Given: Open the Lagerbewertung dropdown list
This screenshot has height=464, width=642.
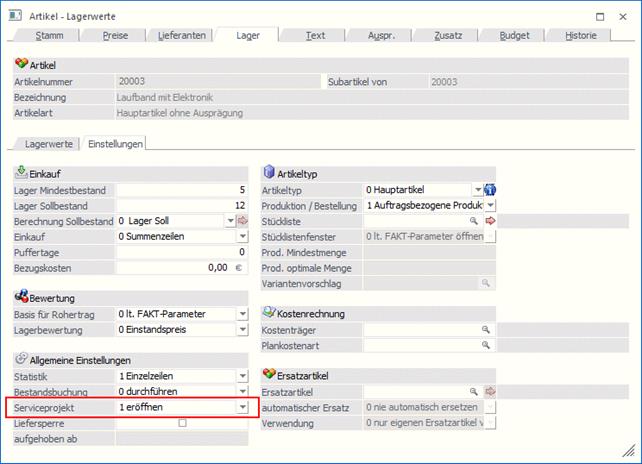Looking at the screenshot, I should click(x=241, y=330).
